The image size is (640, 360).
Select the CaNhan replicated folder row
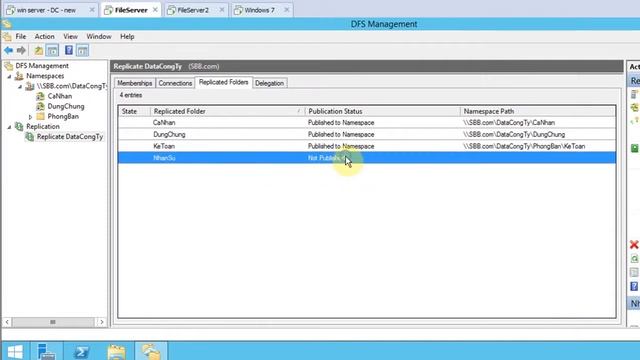pos(367,122)
